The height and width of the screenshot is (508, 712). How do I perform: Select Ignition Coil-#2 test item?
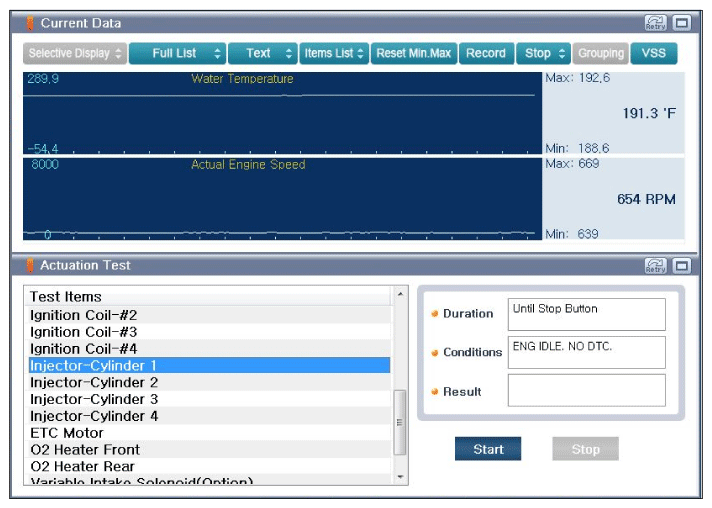[209, 315]
